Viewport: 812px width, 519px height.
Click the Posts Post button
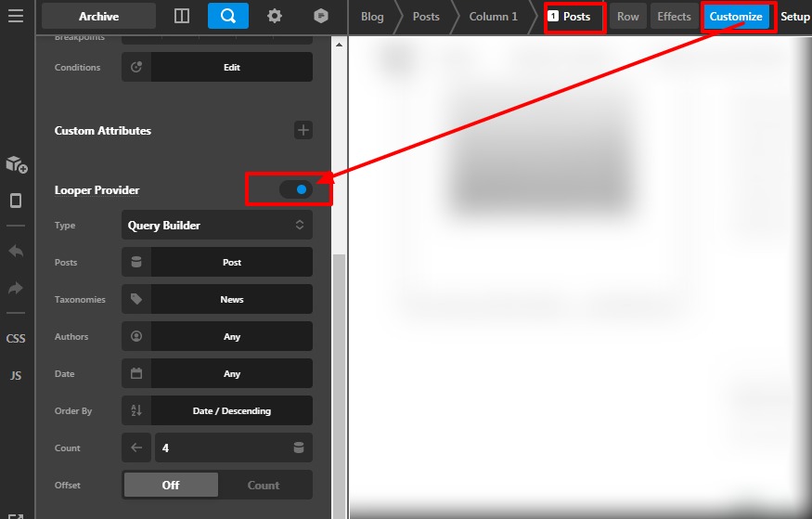tap(231, 262)
